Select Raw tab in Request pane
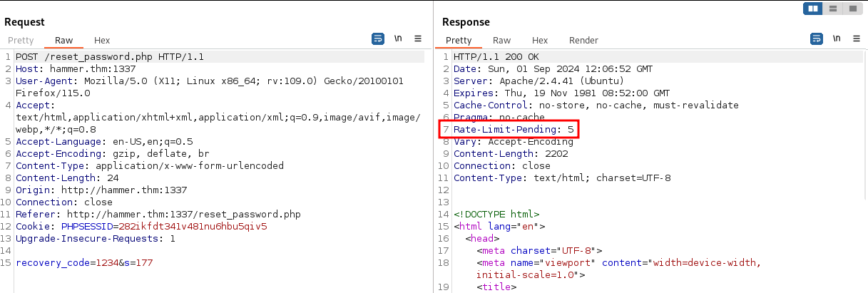868x293 pixels. click(x=63, y=41)
